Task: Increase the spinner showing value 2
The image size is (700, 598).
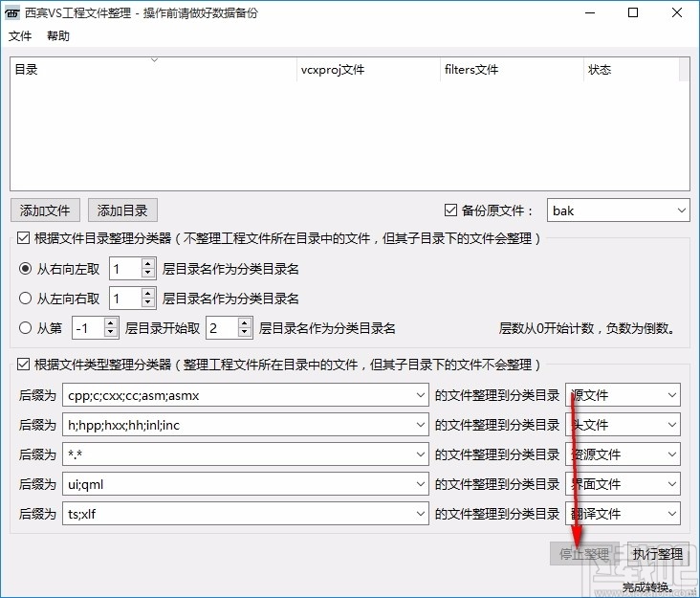Action: pyautogui.click(x=244, y=323)
